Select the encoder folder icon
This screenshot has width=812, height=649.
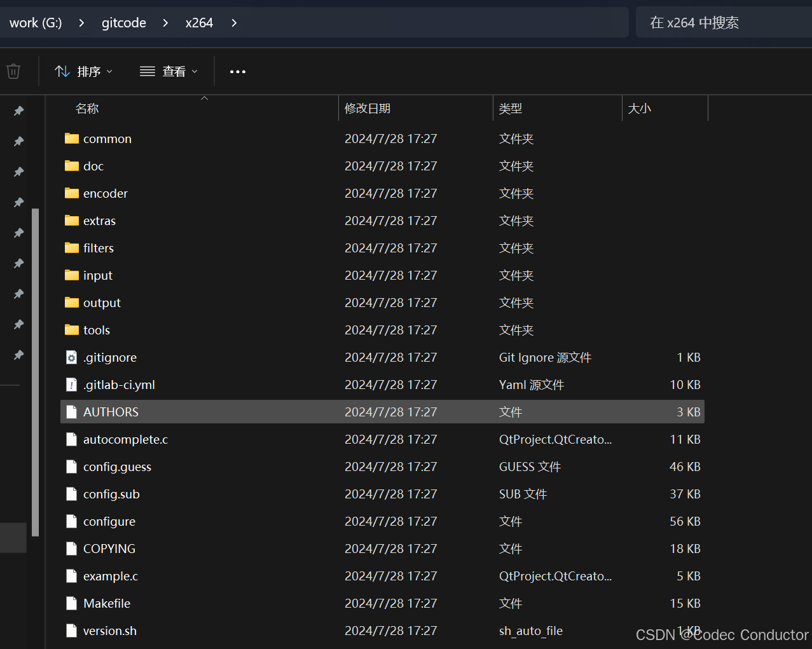72,193
